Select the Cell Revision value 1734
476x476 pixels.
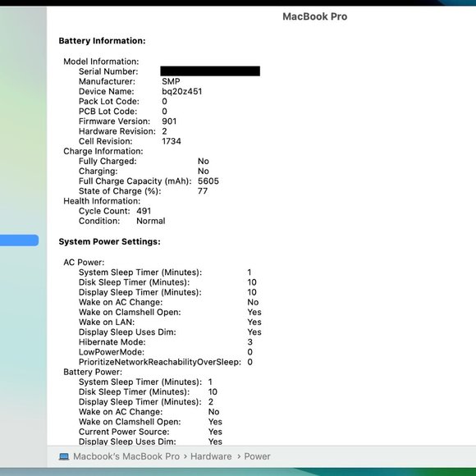click(x=172, y=141)
